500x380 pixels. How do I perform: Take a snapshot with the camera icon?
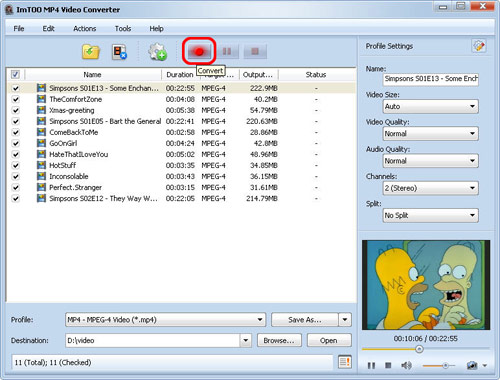tap(472, 366)
